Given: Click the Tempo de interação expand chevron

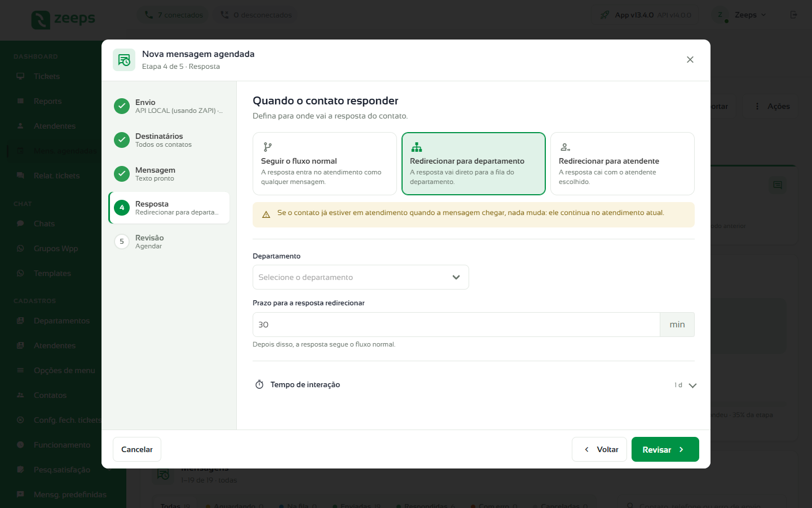Looking at the screenshot, I should 693,386.
